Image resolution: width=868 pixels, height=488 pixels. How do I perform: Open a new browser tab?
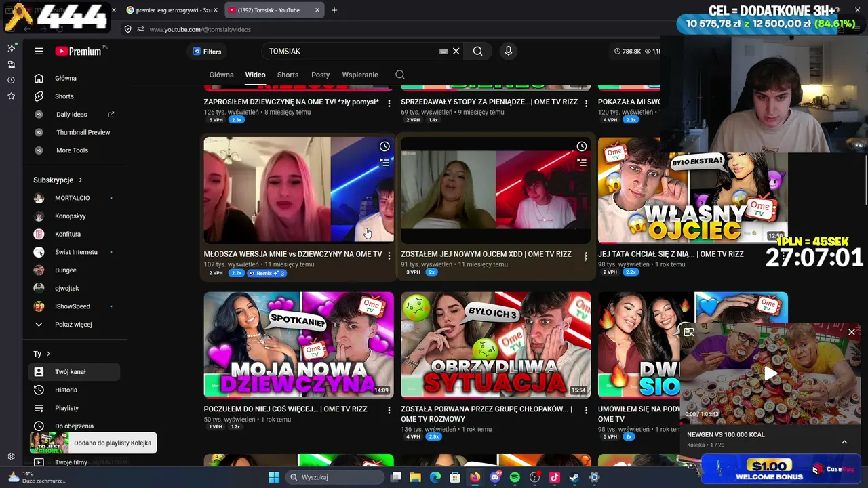point(334,10)
